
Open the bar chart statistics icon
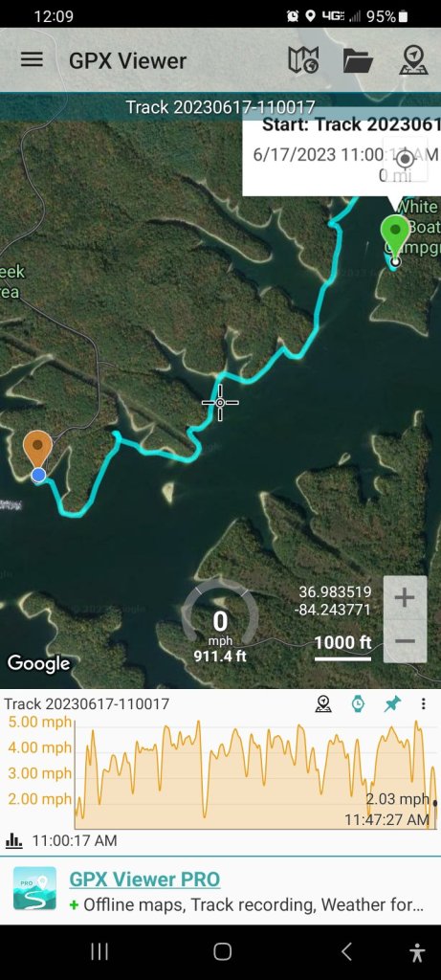pos(13,840)
